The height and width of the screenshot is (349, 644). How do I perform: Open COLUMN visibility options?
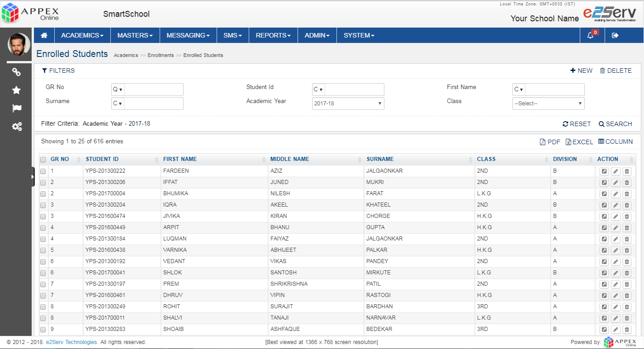click(x=616, y=141)
